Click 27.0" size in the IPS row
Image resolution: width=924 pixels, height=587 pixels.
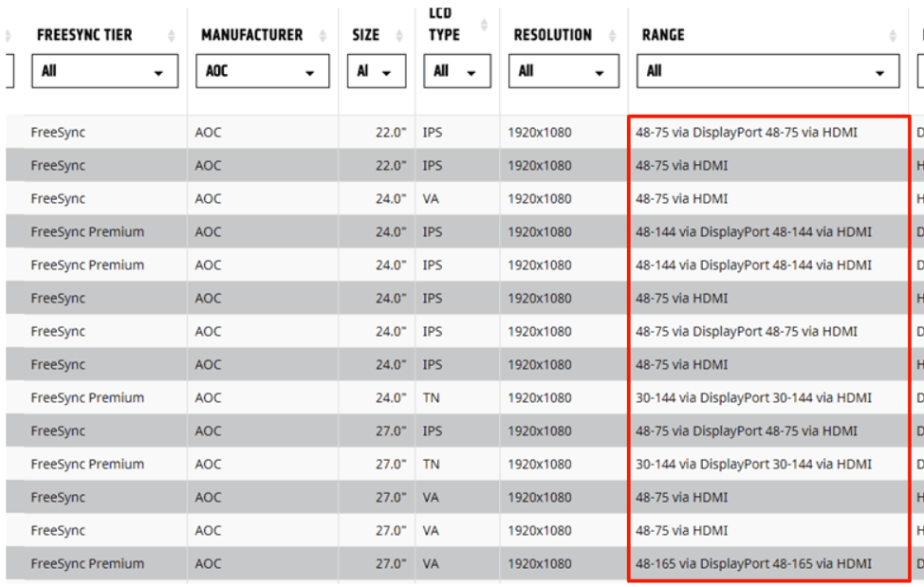(x=391, y=431)
